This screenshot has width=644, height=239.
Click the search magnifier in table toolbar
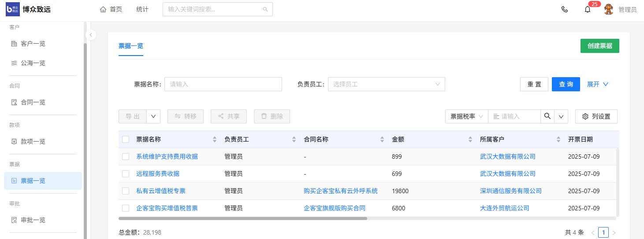547,116
